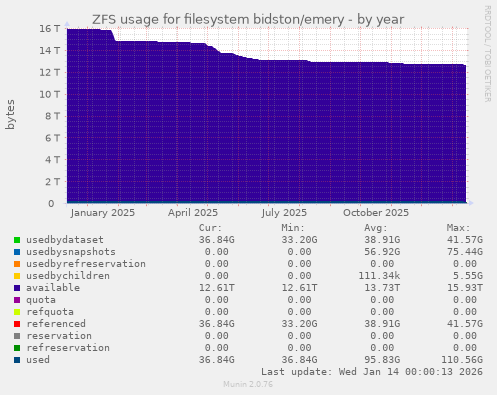Viewport: 497px width, 395px height.
Task: Click the 'quota' legend label
Action: (41, 300)
